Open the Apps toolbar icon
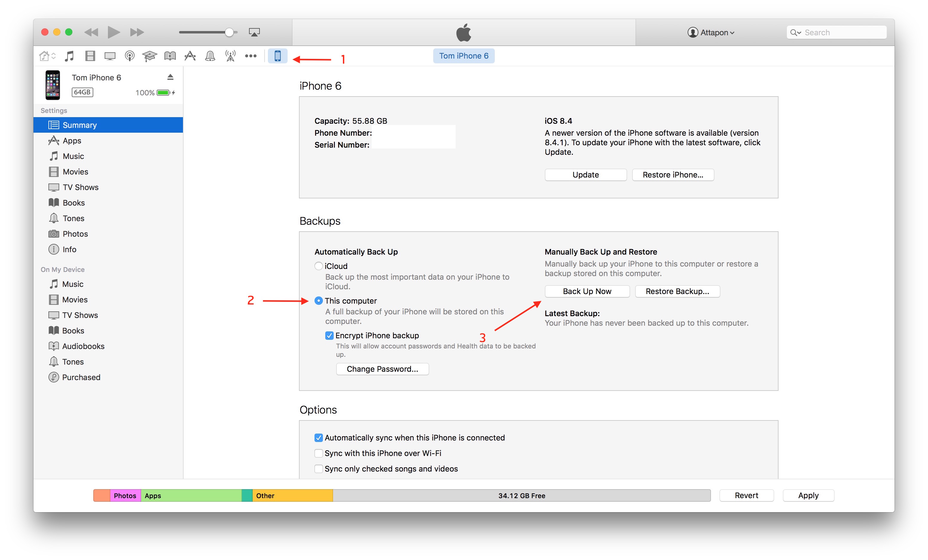The width and height of the screenshot is (928, 560). [190, 56]
